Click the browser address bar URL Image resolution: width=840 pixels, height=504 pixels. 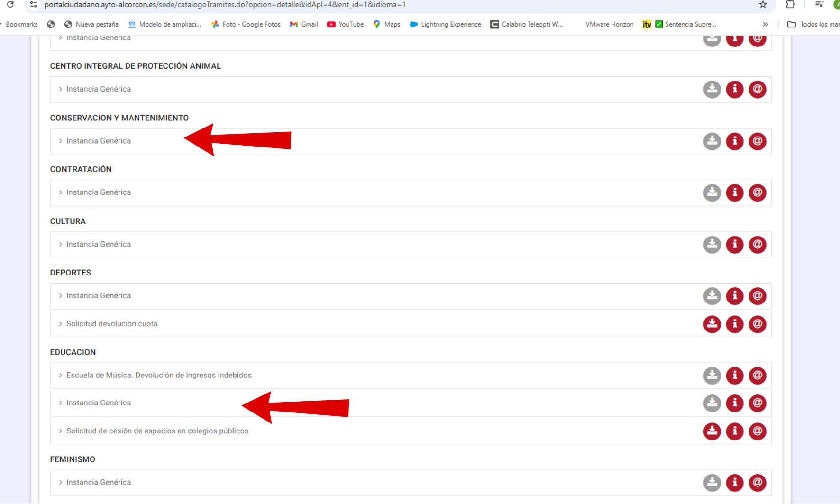pos(225,5)
